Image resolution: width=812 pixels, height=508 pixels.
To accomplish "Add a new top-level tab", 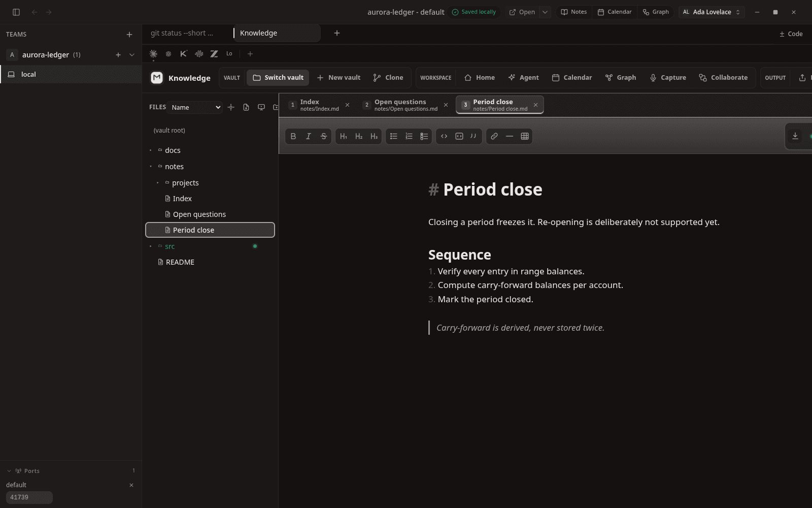I will (337, 33).
